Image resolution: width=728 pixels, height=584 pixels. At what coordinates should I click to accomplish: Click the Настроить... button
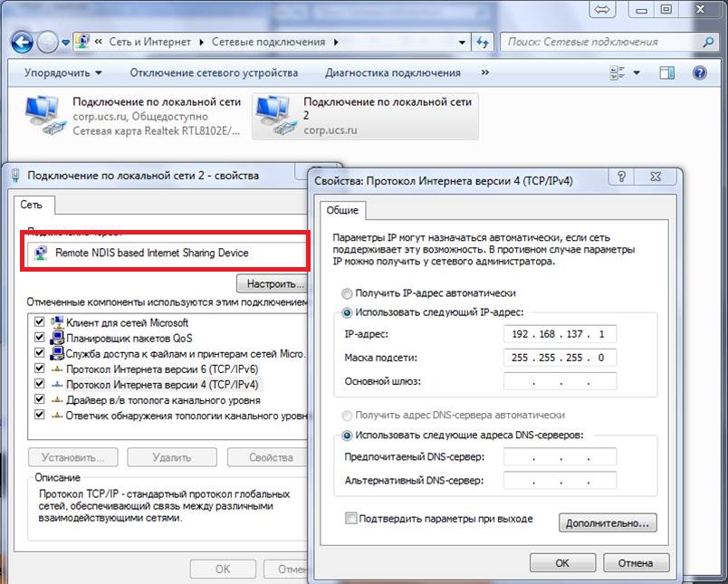tap(272, 283)
